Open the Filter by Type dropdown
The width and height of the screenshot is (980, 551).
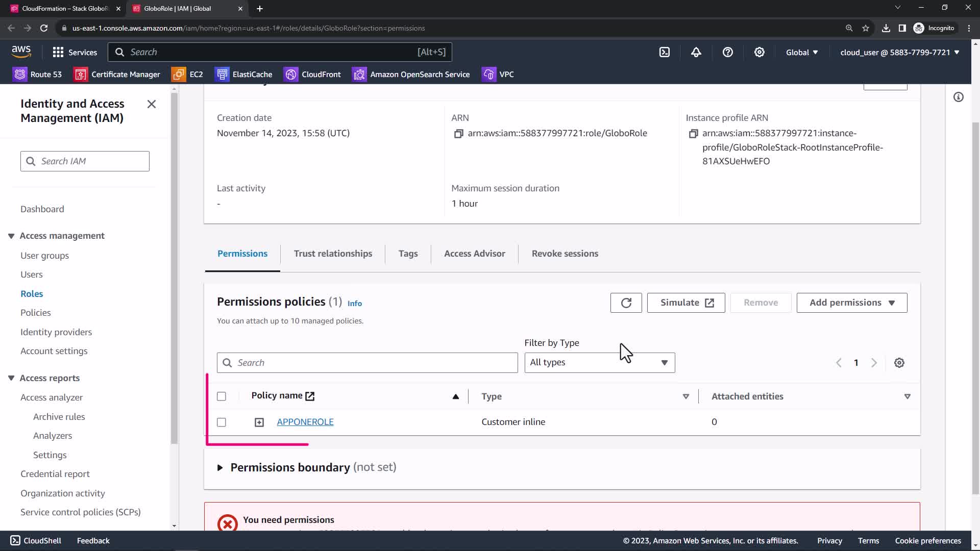pyautogui.click(x=599, y=363)
